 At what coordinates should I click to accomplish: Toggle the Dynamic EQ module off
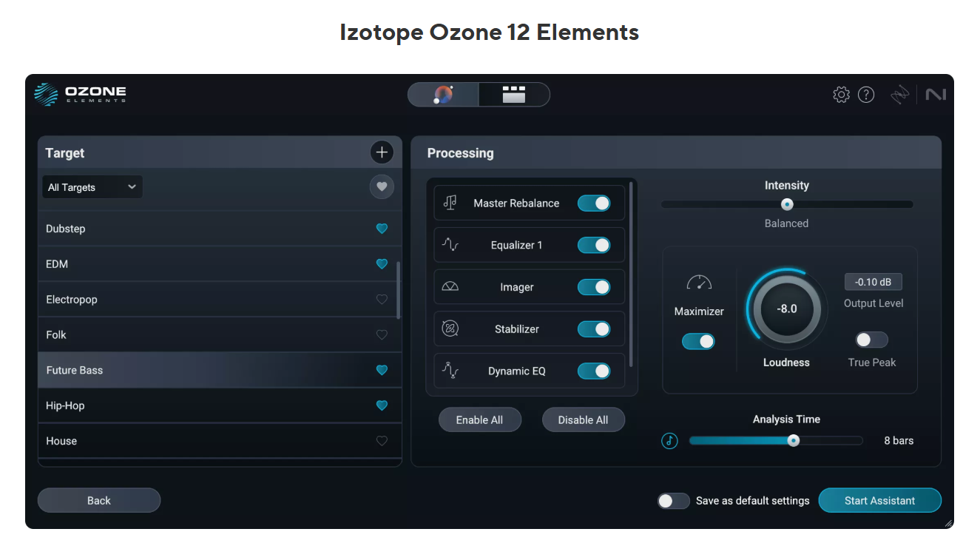tap(594, 371)
